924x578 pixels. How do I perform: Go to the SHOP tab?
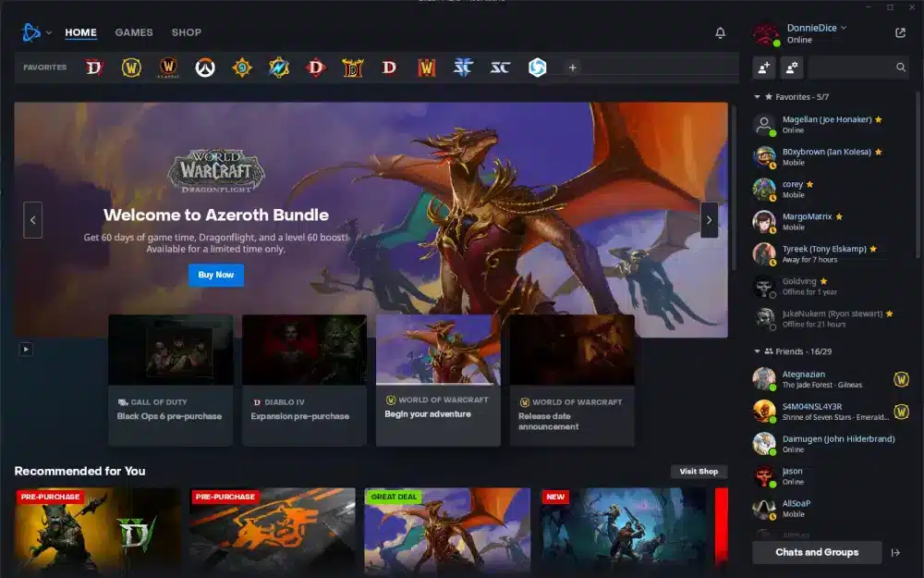(186, 32)
